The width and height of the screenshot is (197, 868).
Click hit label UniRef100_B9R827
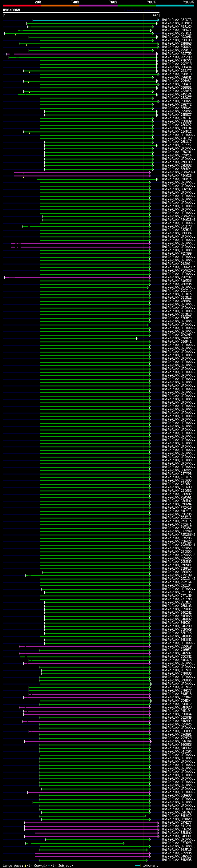(x=177, y=47)
